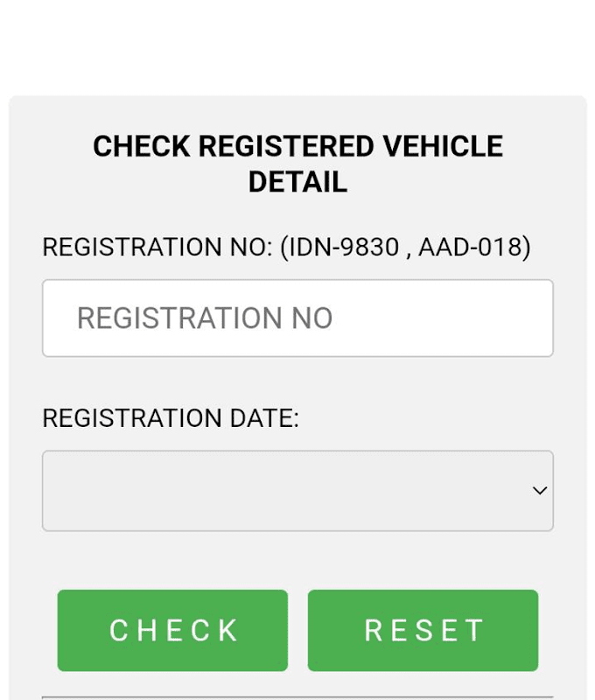The image size is (595, 700).
Task: Click the letter T of the RESET button
Action: coord(474,630)
